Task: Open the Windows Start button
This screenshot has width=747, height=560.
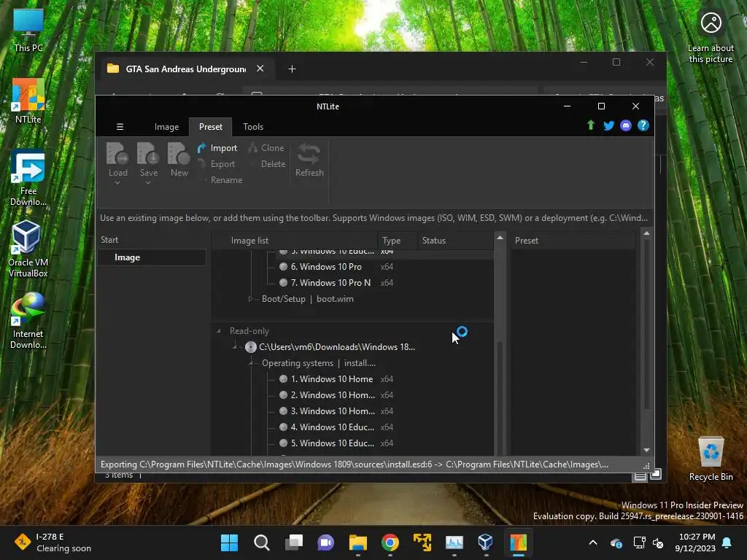Action: tap(229, 542)
